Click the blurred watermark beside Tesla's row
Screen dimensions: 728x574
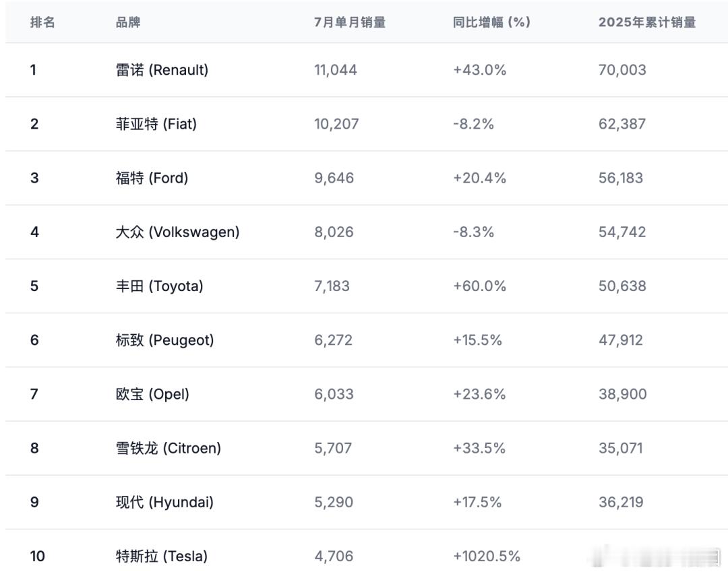tap(657, 556)
